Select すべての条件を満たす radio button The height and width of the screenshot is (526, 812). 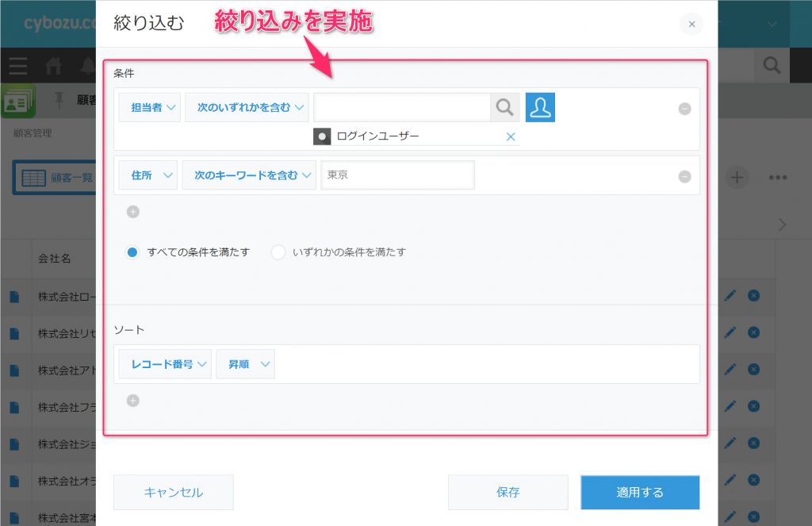coord(132,252)
